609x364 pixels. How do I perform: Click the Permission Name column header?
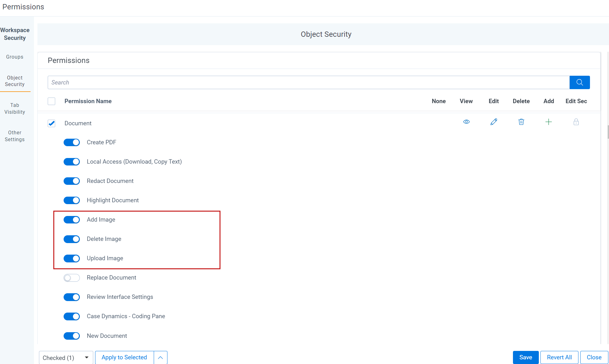pyautogui.click(x=88, y=101)
